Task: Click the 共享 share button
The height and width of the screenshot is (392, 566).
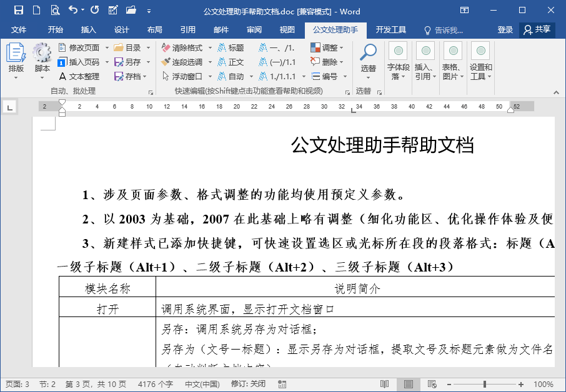Action: [x=537, y=29]
